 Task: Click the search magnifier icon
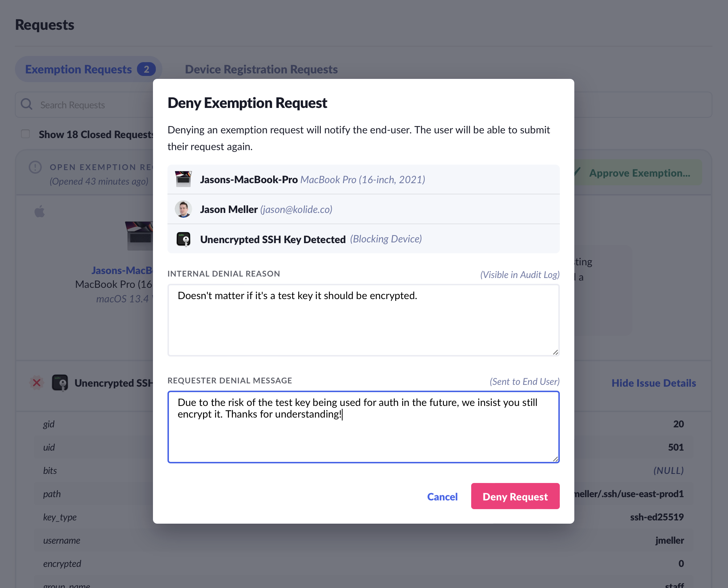click(x=27, y=105)
